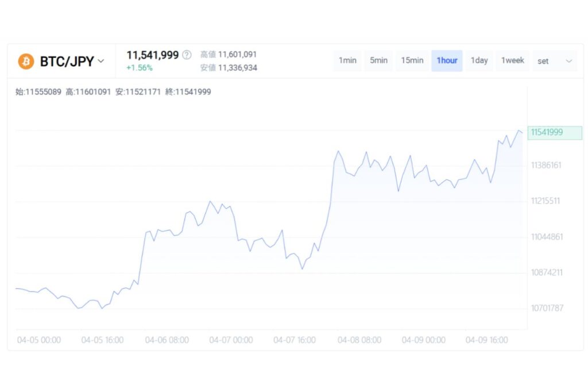Screen dimensions: 588x392
Task: Choose the 15min chart interval
Action: [412, 60]
